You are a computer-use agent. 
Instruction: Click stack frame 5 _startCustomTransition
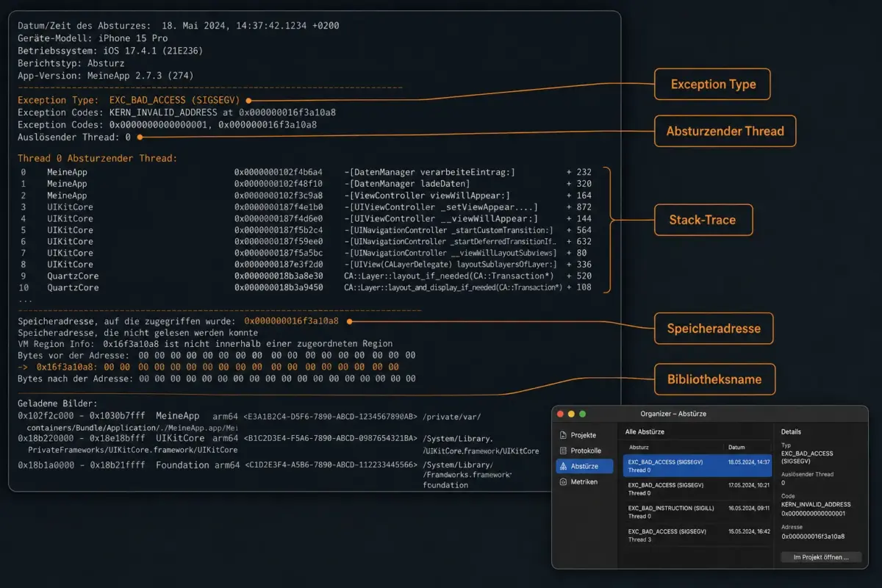tap(306, 230)
